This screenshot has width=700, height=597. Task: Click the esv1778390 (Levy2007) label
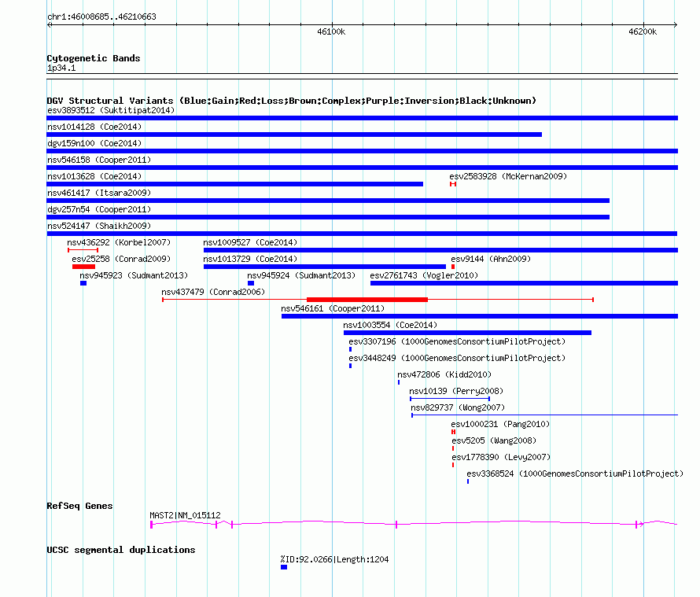pos(501,457)
